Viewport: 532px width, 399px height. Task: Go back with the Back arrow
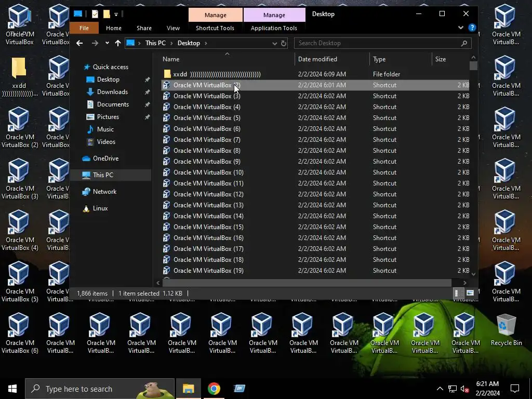[x=79, y=43]
